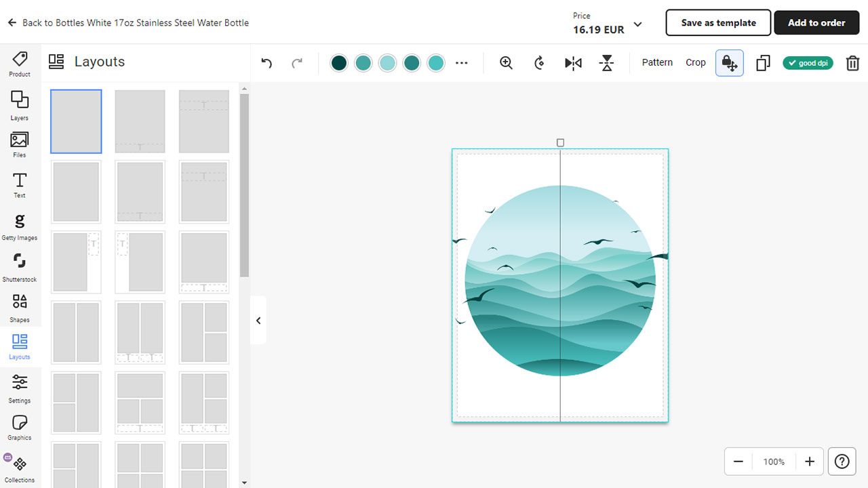Viewport: 868px width, 488px height.
Task: Open the Shapes panel
Action: (20, 308)
